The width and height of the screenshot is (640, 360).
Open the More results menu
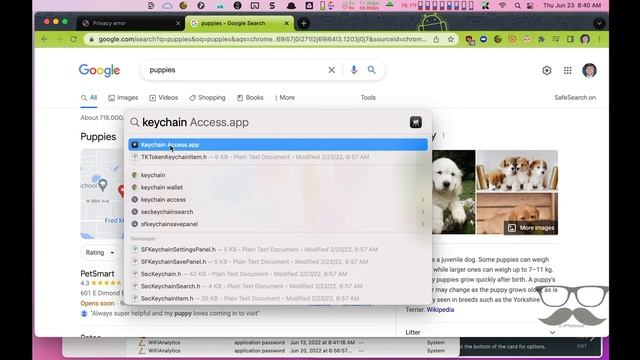point(284,98)
